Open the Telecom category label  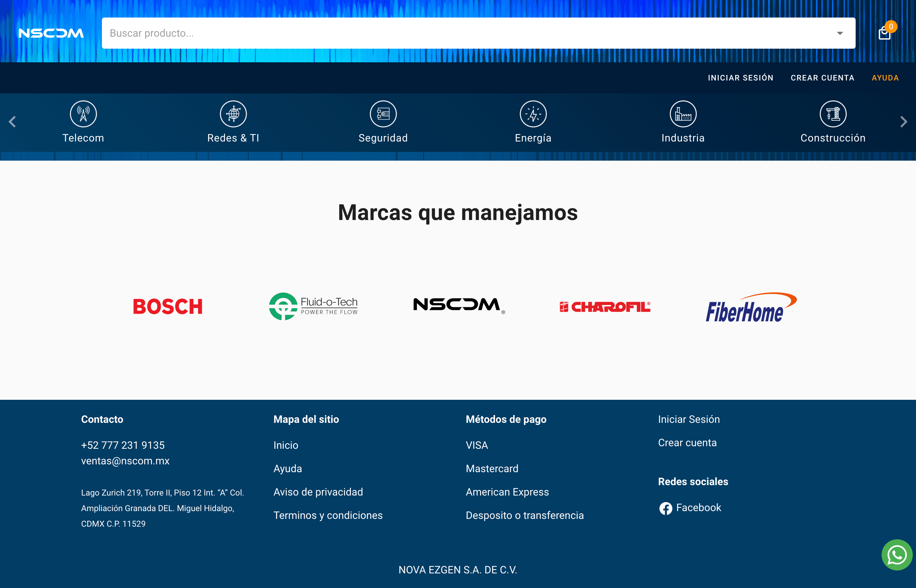(x=83, y=138)
